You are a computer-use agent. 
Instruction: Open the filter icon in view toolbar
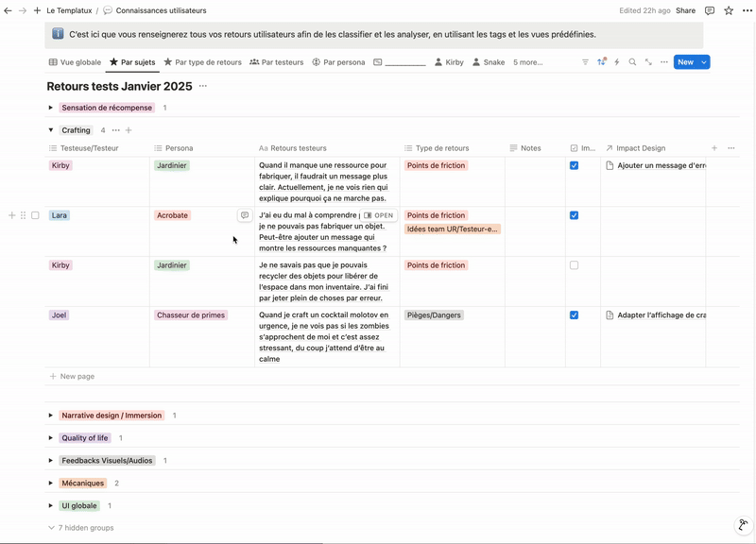pos(585,62)
